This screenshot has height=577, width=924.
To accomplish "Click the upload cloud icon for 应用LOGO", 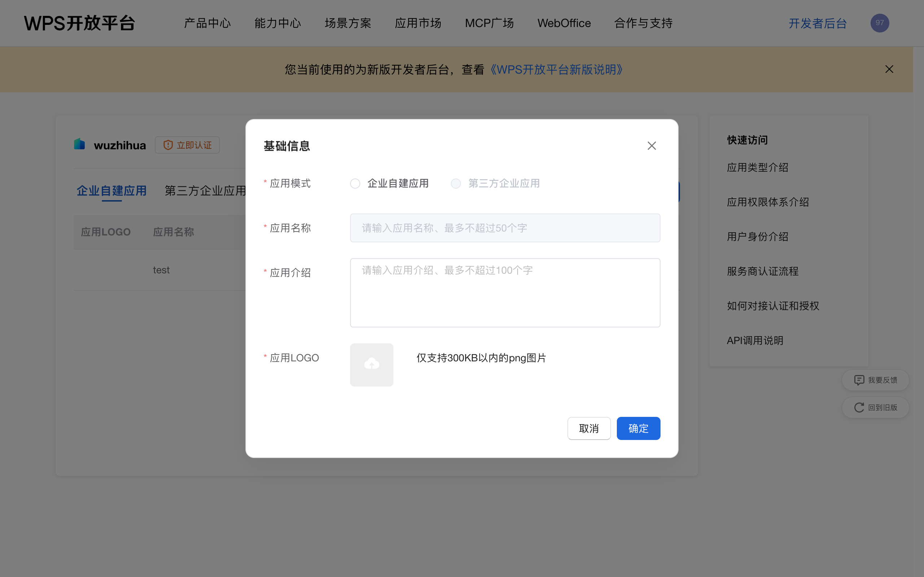I will [371, 365].
